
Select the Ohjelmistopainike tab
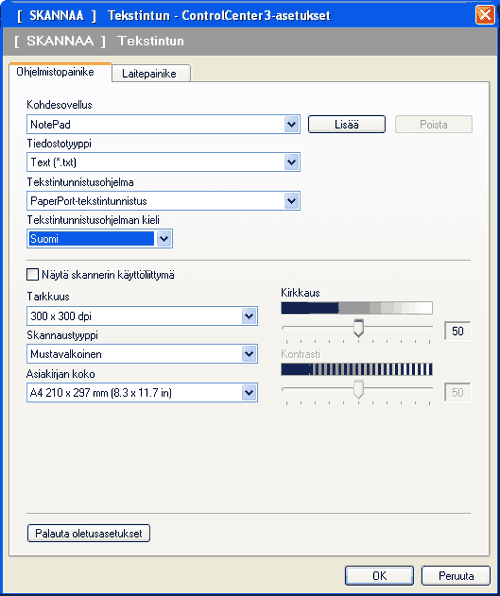pos(56,72)
